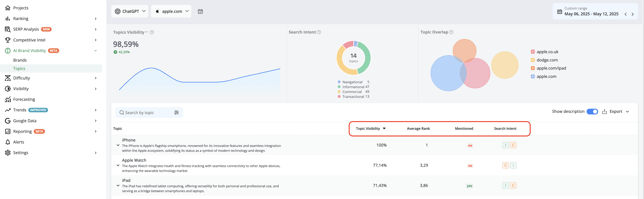Image resolution: width=644 pixels, height=199 pixels.
Task: Click the Search Intent help icon
Action: (x=319, y=32)
